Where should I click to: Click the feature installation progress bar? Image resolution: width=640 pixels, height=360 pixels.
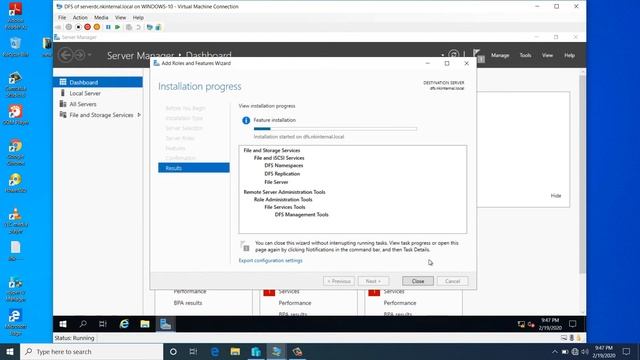coord(335,129)
